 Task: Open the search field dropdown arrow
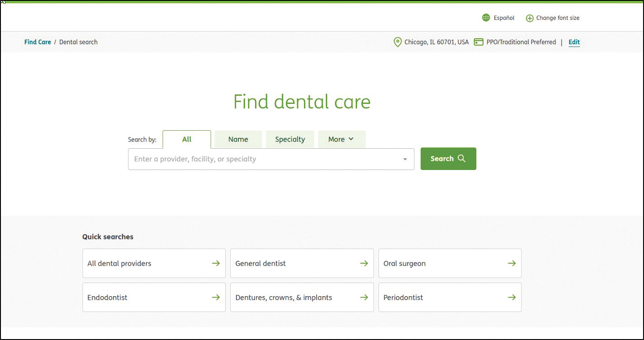click(x=405, y=159)
